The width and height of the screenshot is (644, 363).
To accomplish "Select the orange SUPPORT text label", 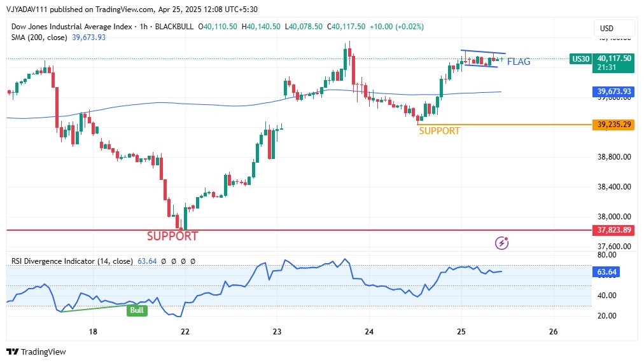I will point(439,131).
